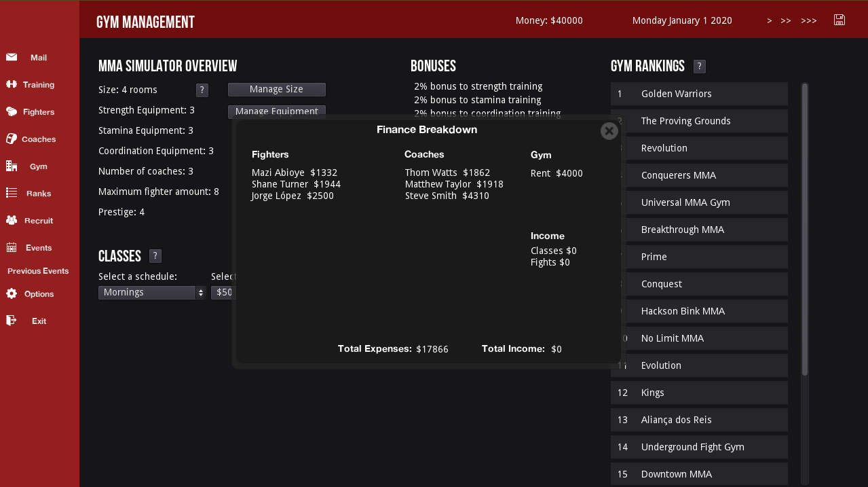Click the Manage Equipment button

click(276, 111)
